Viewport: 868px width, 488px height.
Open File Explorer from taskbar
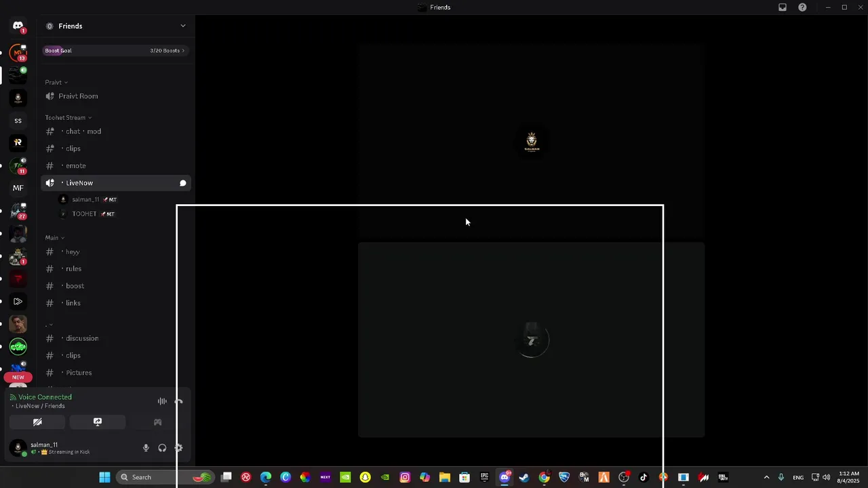pyautogui.click(x=445, y=477)
